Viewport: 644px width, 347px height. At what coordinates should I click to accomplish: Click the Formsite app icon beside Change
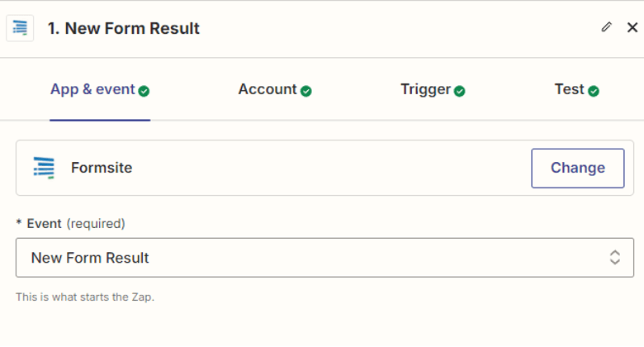[44, 168]
